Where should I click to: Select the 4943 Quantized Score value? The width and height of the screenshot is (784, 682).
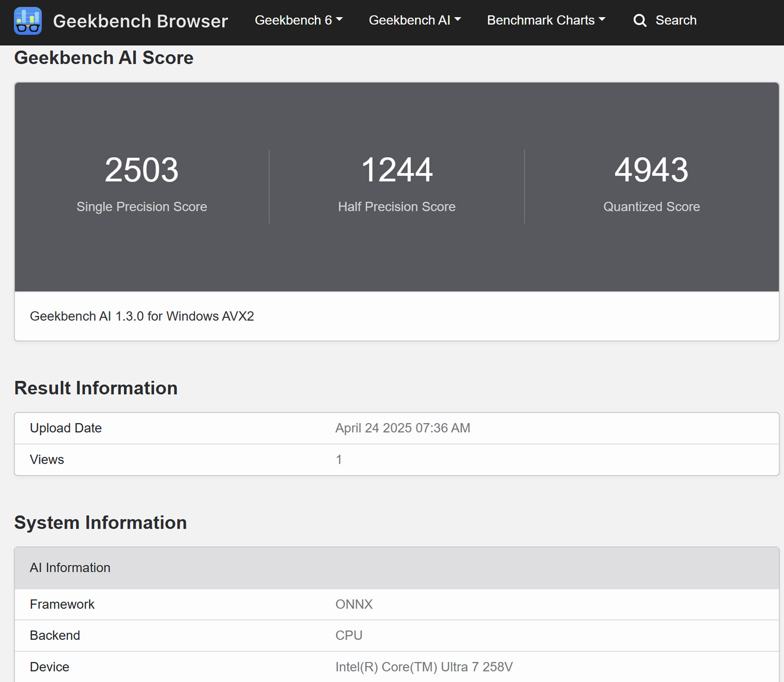(652, 169)
